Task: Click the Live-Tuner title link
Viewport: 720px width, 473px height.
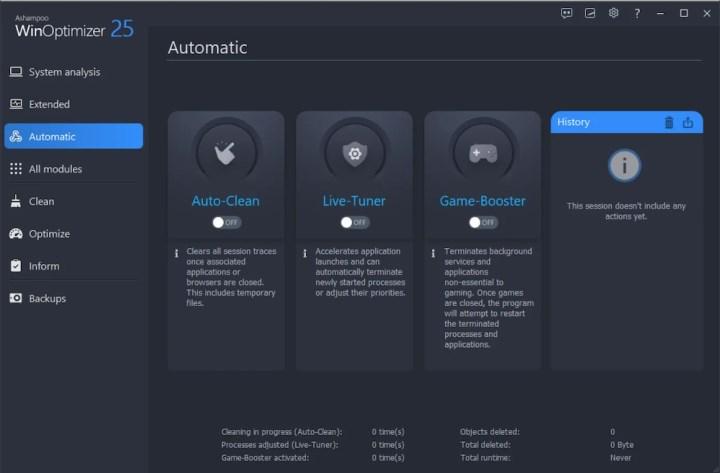Action: tap(354, 201)
